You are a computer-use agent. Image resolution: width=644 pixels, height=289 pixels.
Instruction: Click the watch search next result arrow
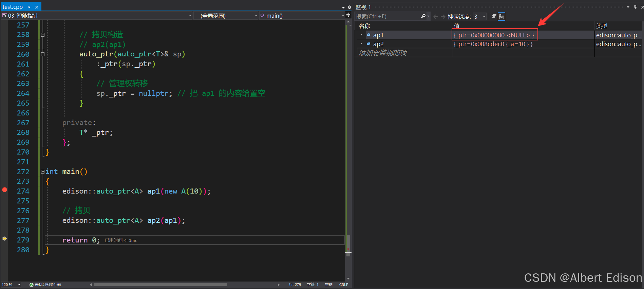[x=443, y=16]
